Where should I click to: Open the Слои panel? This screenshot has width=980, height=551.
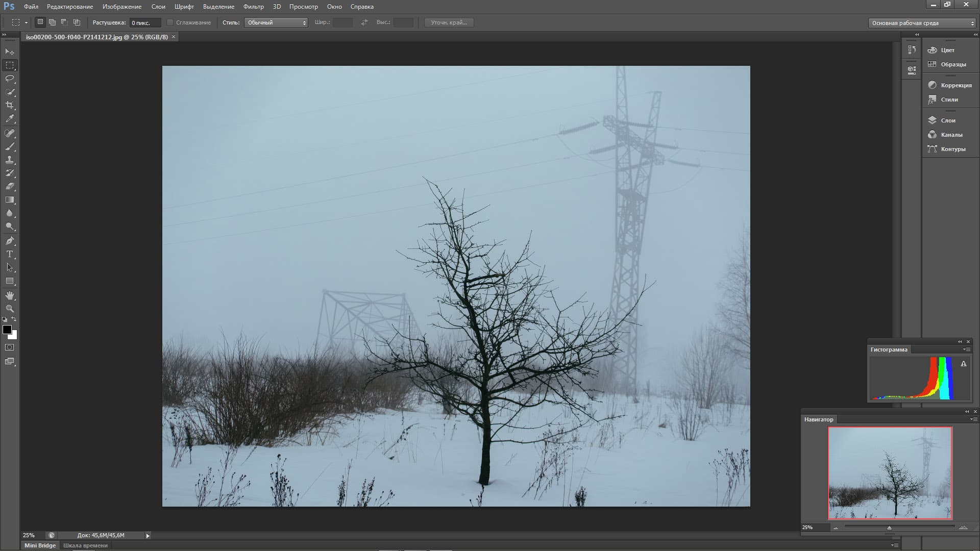tap(948, 120)
